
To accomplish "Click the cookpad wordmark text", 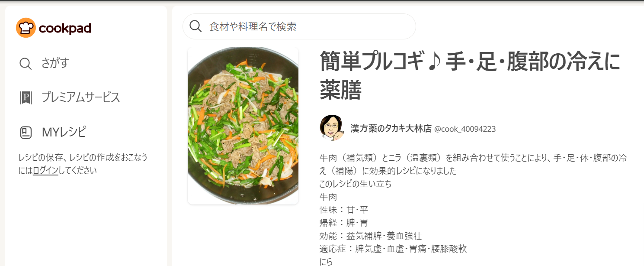I will click(x=65, y=29).
